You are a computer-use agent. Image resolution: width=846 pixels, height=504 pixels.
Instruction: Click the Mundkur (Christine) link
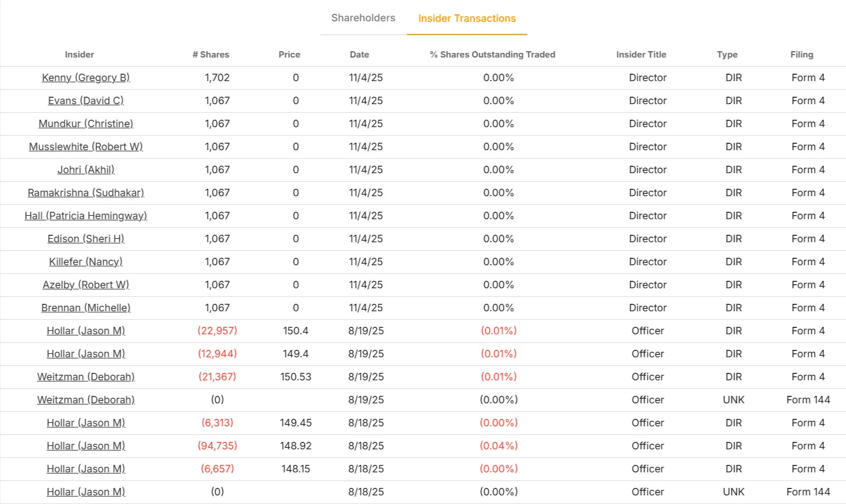[x=86, y=124]
